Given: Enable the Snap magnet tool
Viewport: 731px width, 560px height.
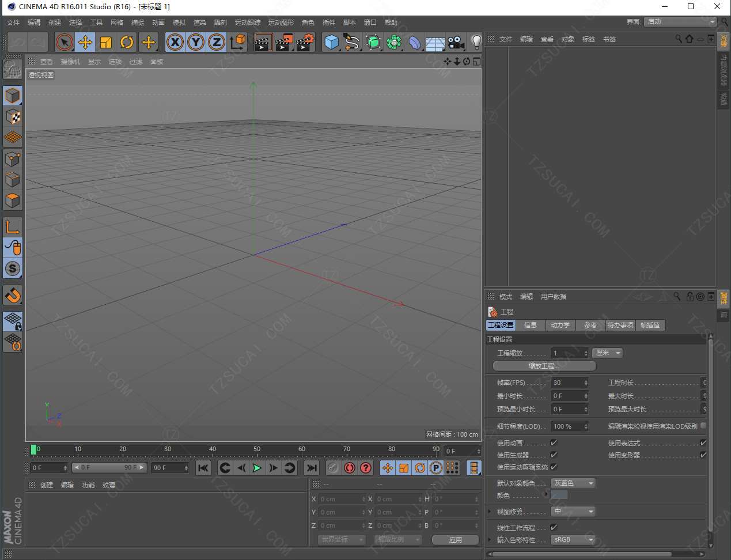Looking at the screenshot, I should point(13,295).
